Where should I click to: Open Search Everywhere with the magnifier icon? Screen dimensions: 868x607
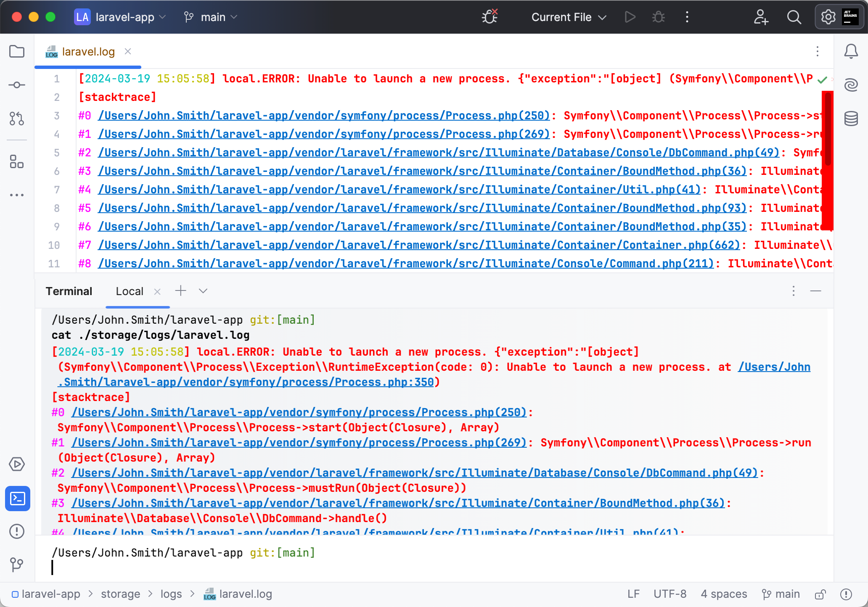coord(794,17)
